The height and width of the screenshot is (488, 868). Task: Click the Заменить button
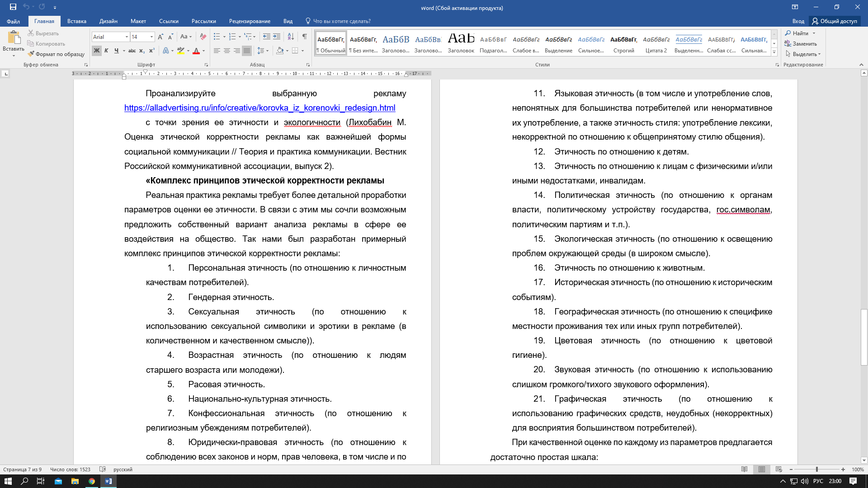[801, 44]
